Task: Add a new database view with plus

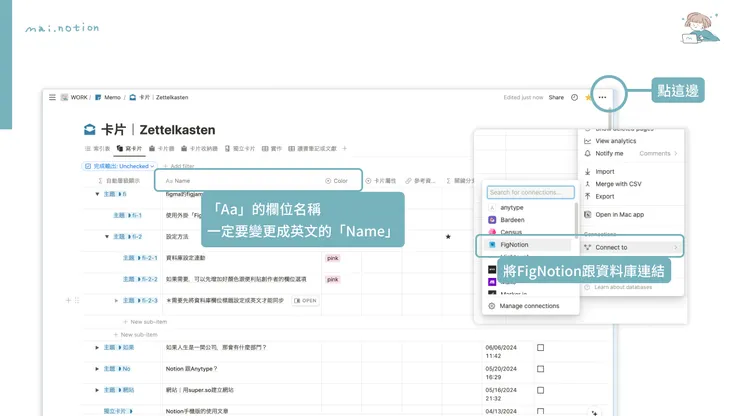Action: click(x=345, y=148)
